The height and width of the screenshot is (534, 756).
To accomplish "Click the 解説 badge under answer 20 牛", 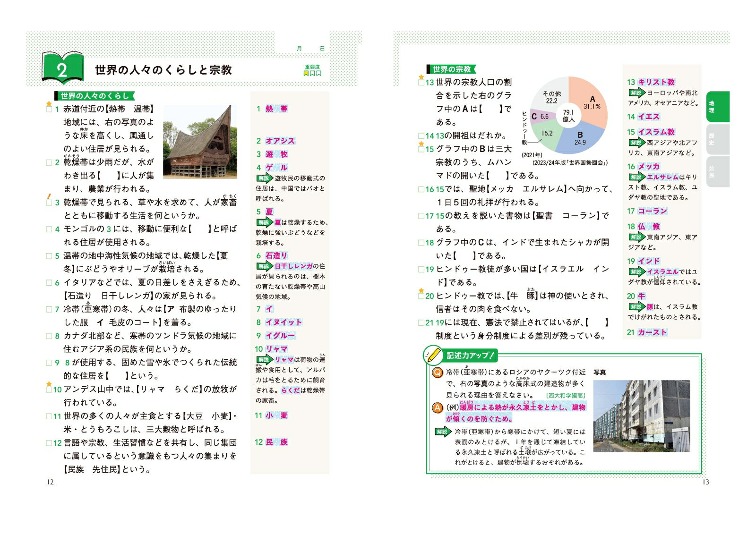I will pos(636,306).
